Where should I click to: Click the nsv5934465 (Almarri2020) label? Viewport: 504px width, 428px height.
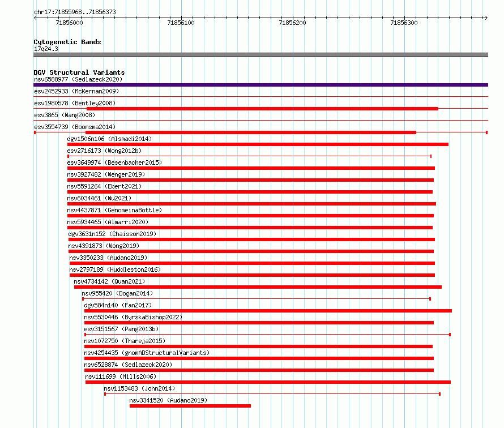108,222
